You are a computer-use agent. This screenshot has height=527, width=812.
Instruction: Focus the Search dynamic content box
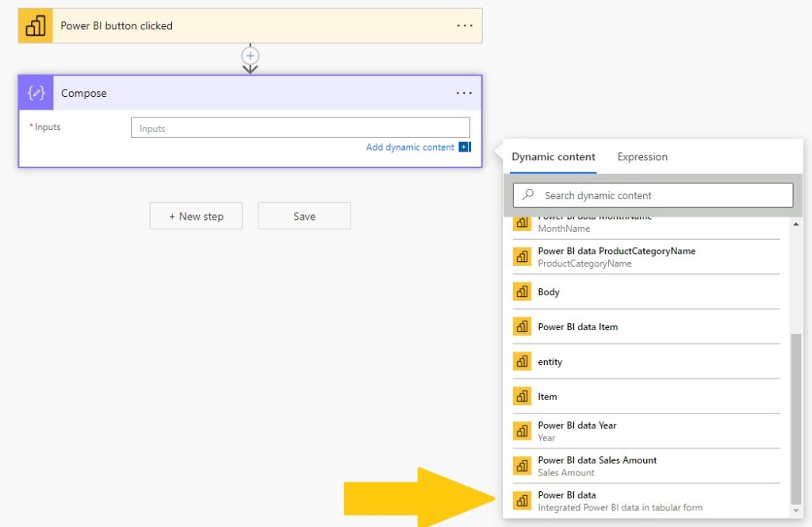[x=653, y=195]
